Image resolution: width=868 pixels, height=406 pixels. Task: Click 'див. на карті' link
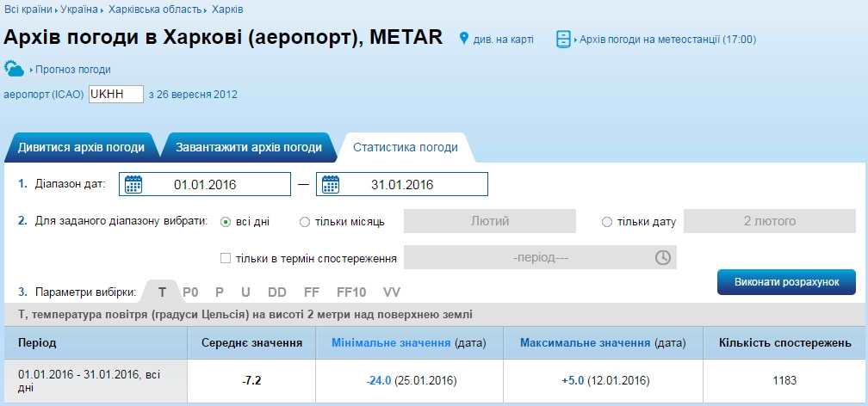(x=503, y=40)
